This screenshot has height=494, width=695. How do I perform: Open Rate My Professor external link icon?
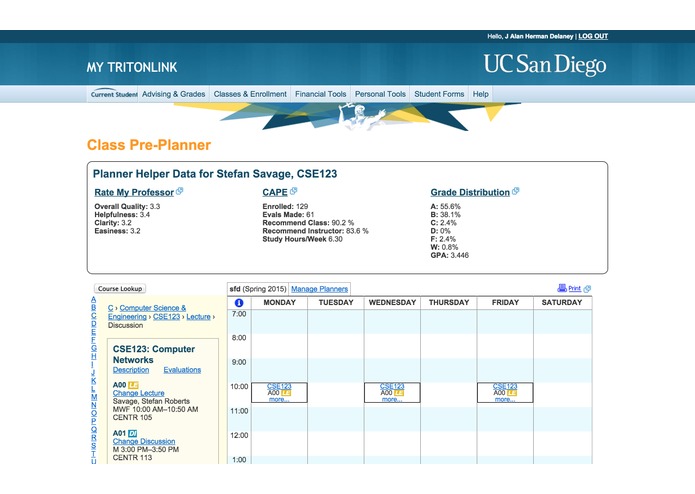[x=180, y=191]
